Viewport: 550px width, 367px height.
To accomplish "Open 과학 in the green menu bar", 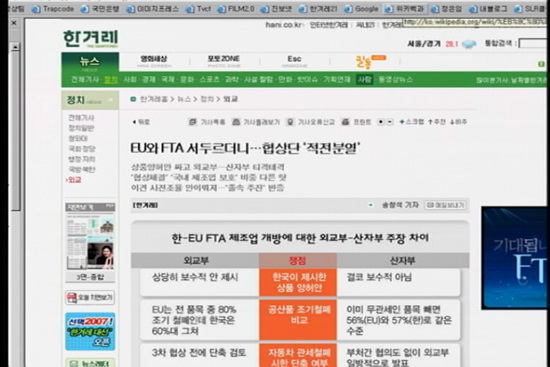I will (232, 80).
